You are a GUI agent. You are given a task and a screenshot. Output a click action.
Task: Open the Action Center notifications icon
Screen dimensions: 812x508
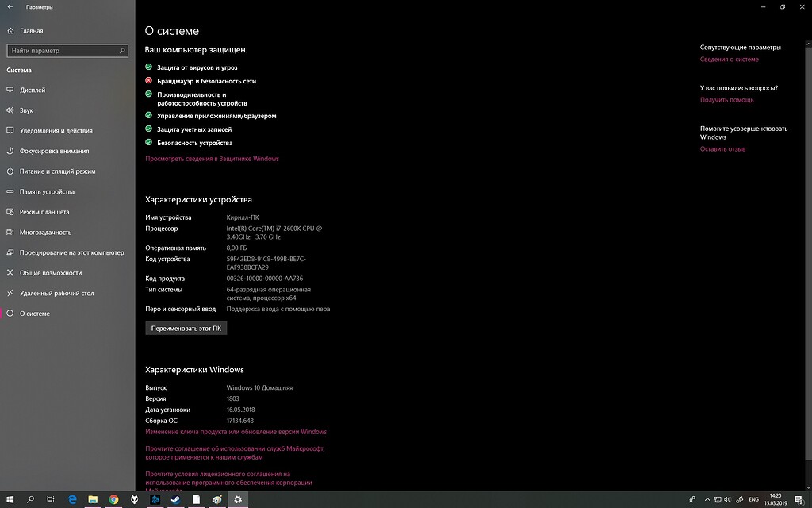(x=799, y=500)
